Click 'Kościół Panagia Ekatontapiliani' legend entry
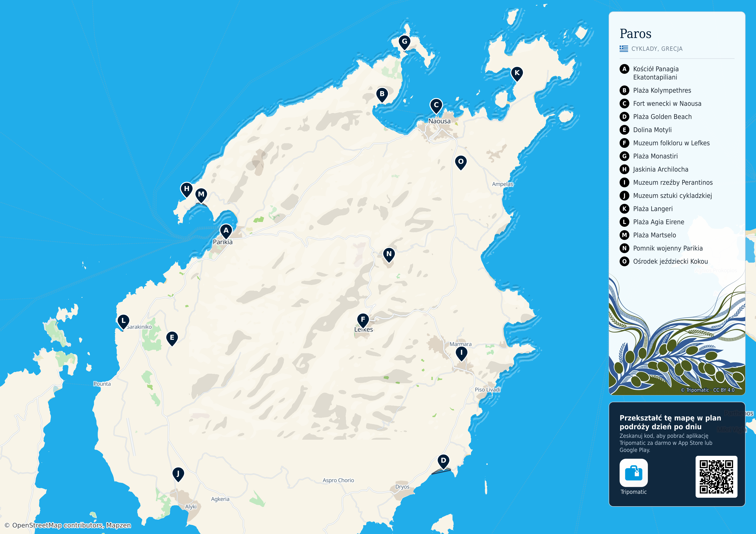The height and width of the screenshot is (534, 756). pyautogui.click(x=656, y=73)
